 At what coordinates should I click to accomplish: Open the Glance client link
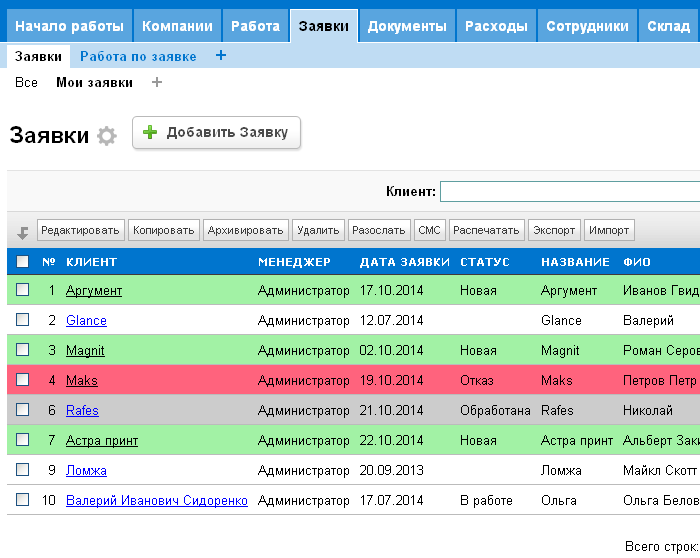coord(86,321)
